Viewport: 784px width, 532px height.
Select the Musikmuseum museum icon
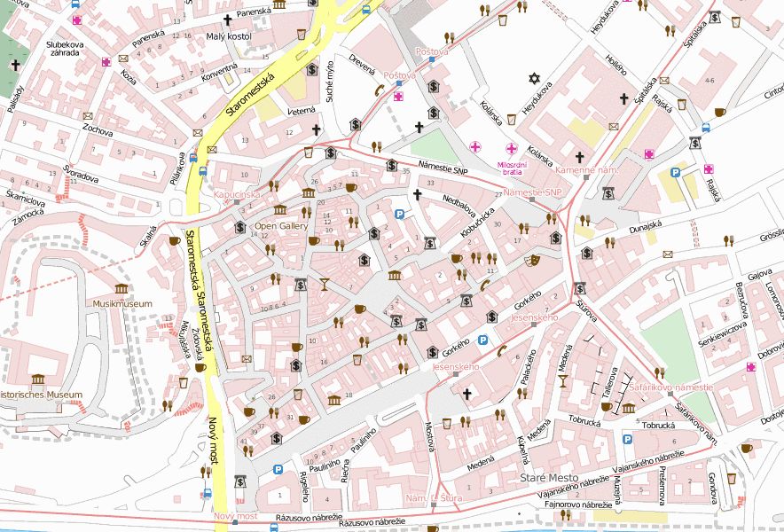point(122,289)
